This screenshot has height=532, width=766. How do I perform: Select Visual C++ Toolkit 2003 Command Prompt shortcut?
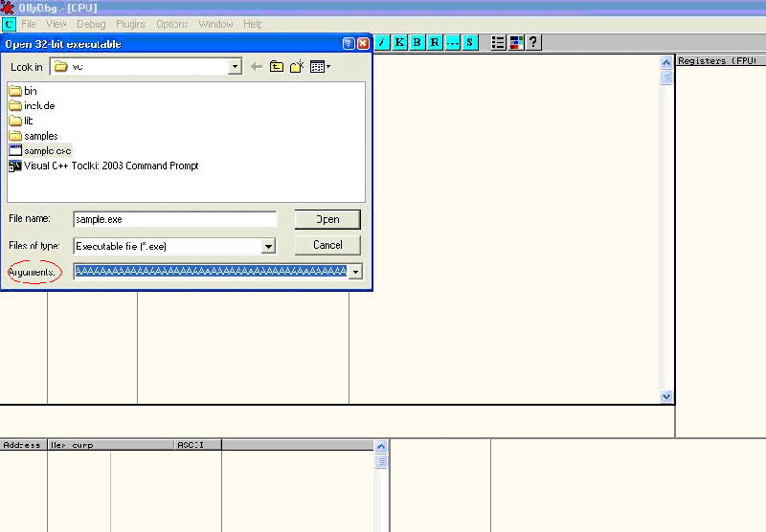coord(104,166)
